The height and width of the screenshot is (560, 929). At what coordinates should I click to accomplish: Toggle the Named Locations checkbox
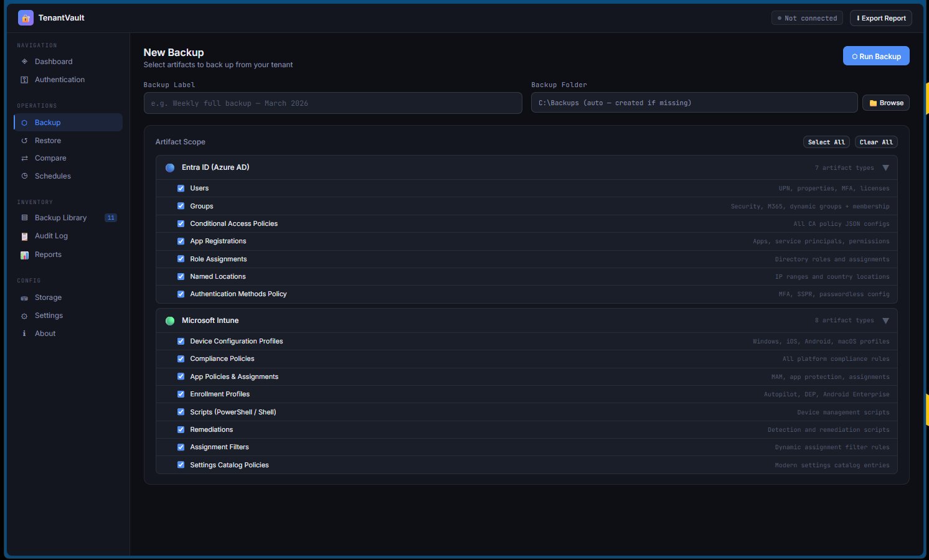pos(181,276)
